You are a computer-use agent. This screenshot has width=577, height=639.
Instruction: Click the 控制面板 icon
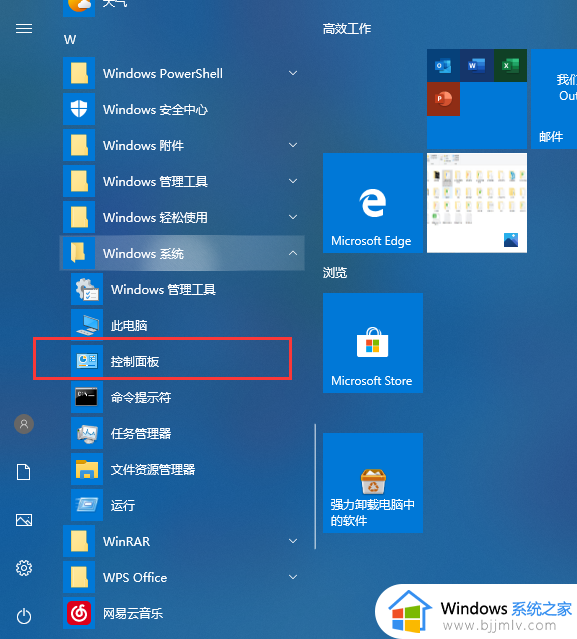tap(87, 361)
